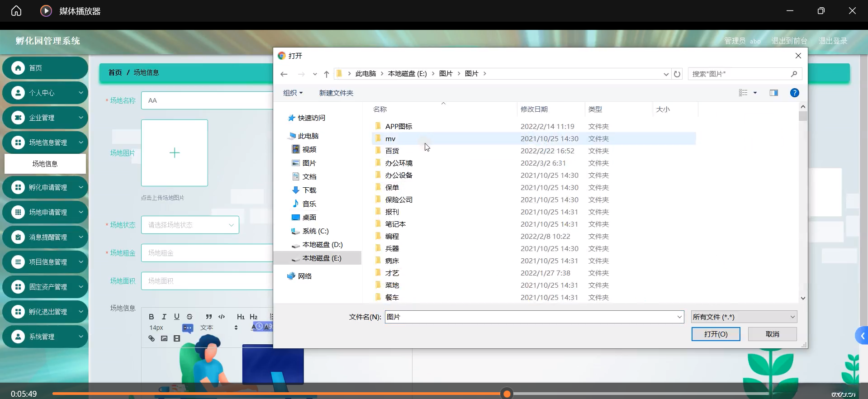Viewport: 868px width, 399px height.
Task: Click 退出登录 link
Action: 833,41
